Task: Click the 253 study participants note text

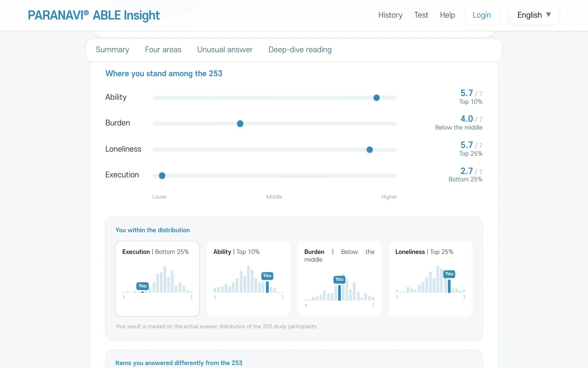Action: pos(216,326)
